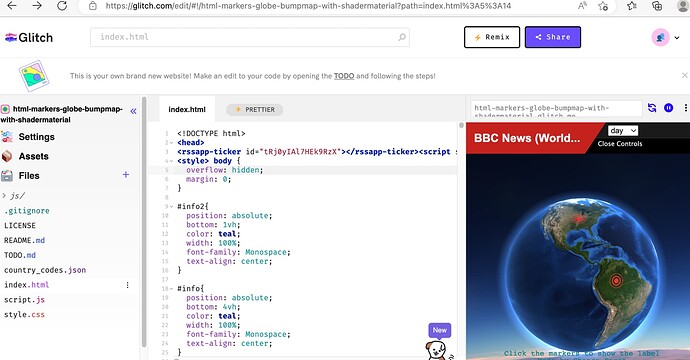Open script.js file
The height and width of the screenshot is (360, 690).
point(25,300)
